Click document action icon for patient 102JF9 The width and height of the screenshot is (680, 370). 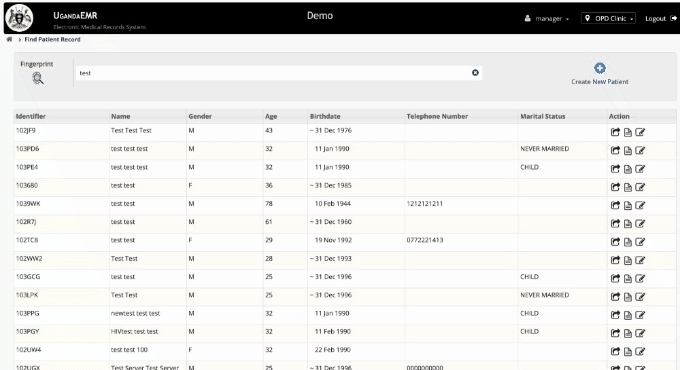(628, 132)
